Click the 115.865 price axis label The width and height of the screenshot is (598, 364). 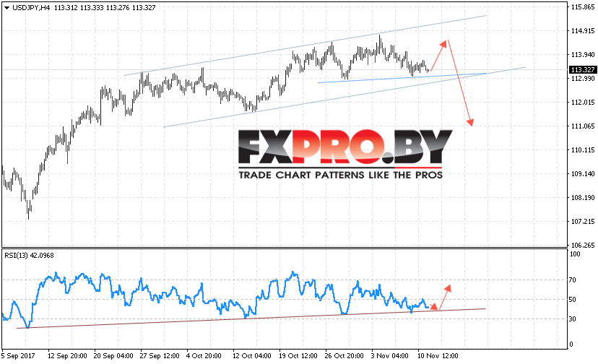pyautogui.click(x=583, y=7)
